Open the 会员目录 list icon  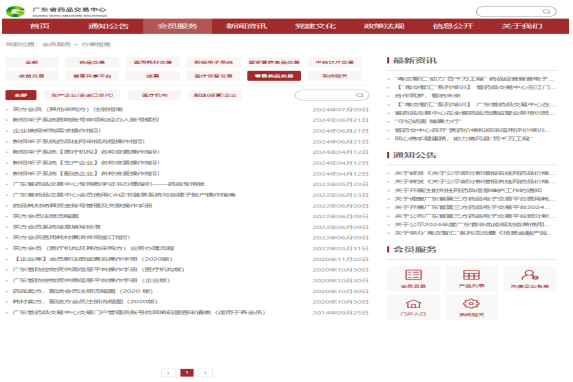[413, 275]
